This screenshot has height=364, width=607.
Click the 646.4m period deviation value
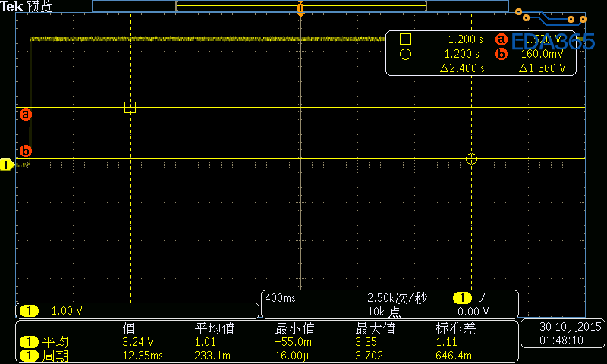tap(454, 356)
